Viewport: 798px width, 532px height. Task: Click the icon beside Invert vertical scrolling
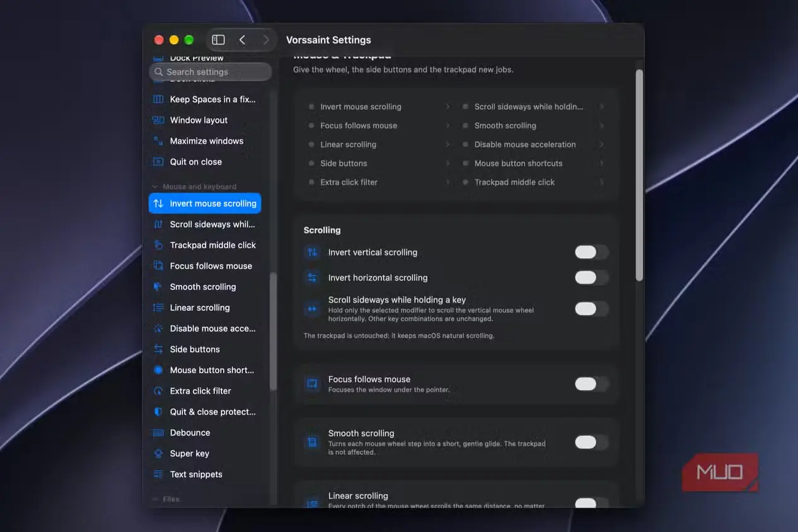(x=312, y=252)
